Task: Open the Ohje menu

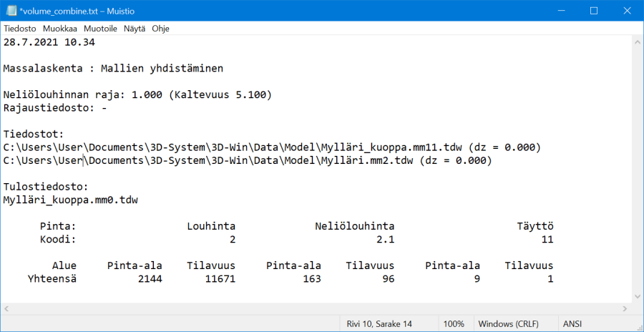Action: pos(161,29)
